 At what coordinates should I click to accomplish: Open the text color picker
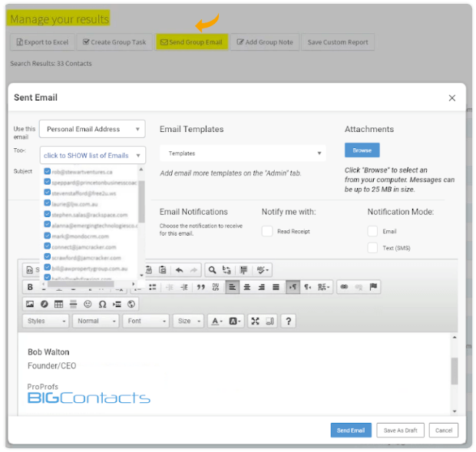(217, 321)
